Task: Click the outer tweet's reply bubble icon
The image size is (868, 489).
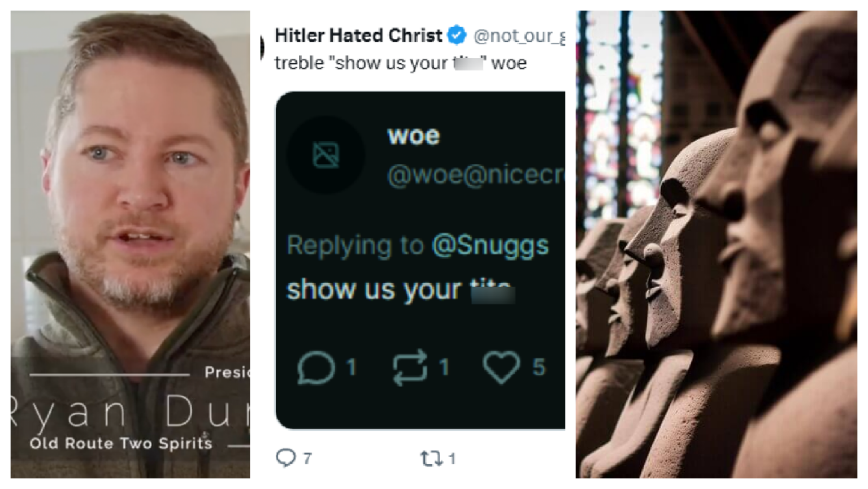Action: click(286, 457)
